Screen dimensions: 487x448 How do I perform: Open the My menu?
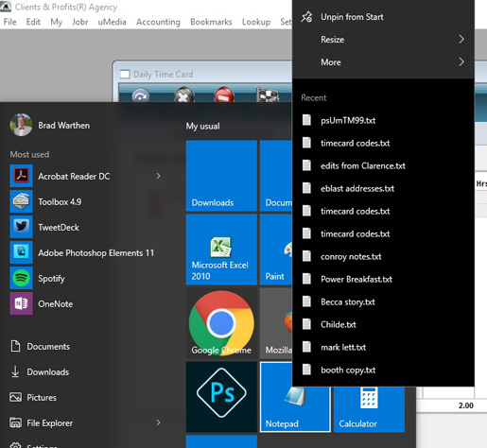(57, 22)
